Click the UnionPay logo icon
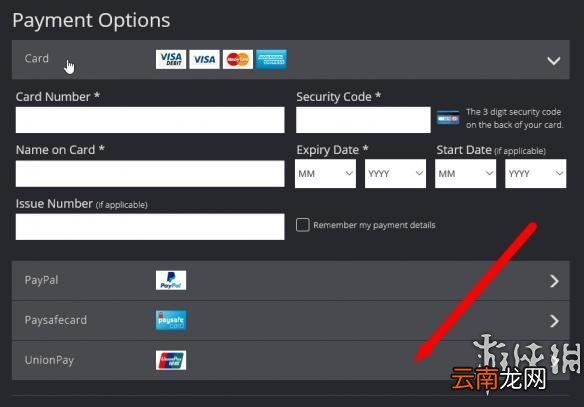The width and height of the screenshot is (584, 407). pos(171,360)
